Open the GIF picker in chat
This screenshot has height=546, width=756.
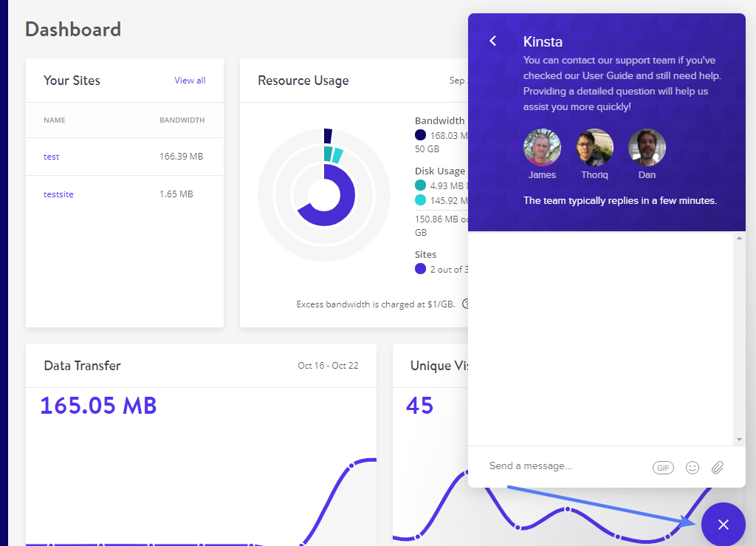click(x=663, y=468)
